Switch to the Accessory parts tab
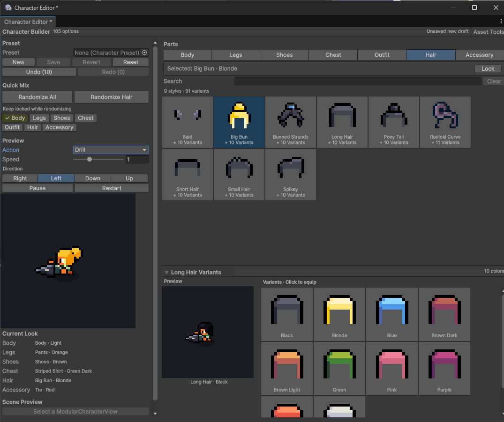Viewport: 504px width, 422px height. click(x=479, y=55)
